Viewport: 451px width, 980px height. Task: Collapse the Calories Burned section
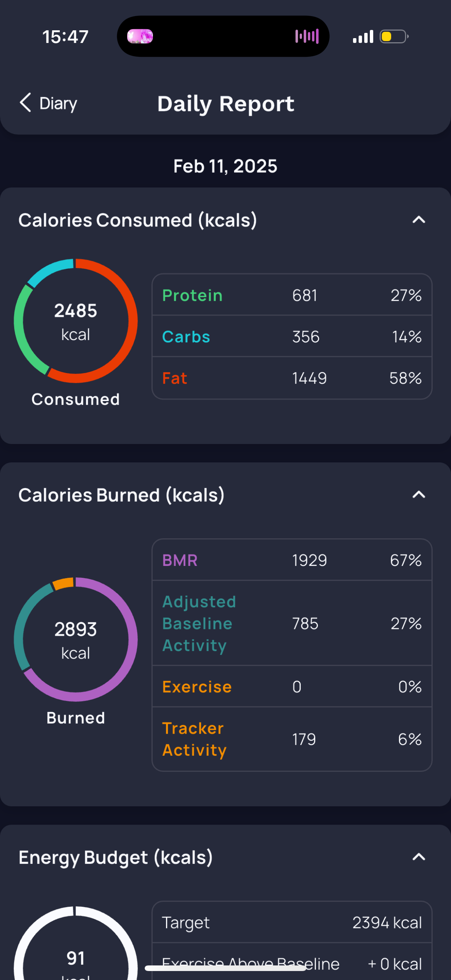[x=418, y=494]
